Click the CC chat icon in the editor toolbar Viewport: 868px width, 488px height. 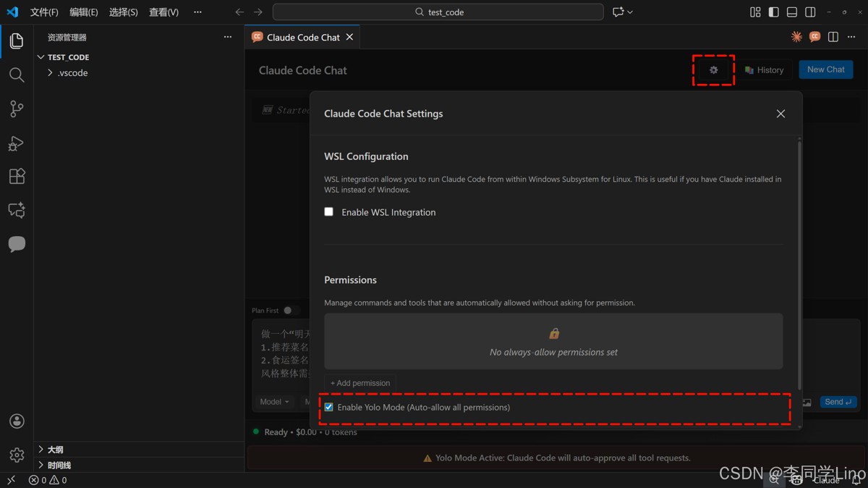point(814,37)
